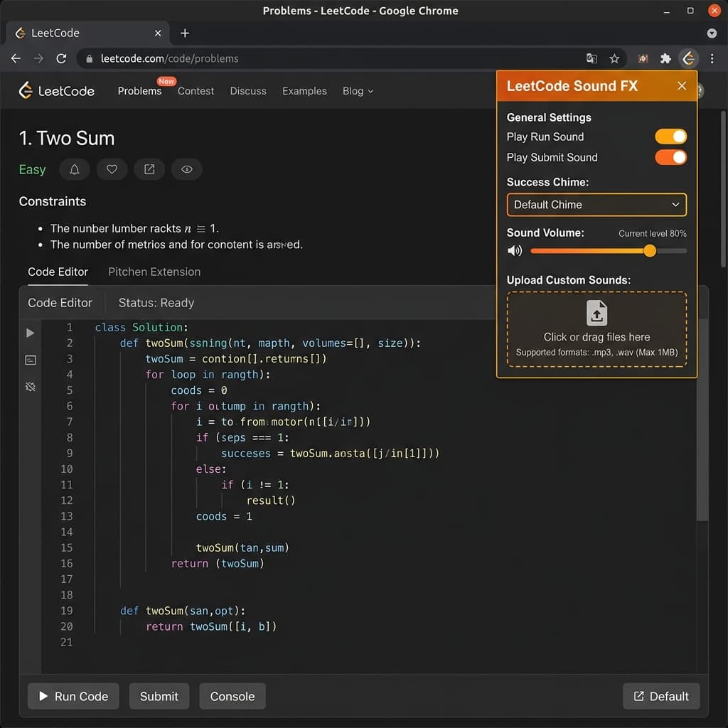Click the 'Supported formats' text in upload zone
728x728 pixels.
tap(596, 352)
